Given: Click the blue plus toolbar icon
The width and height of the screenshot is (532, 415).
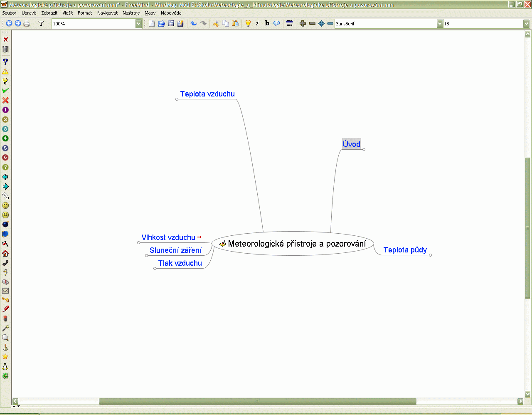Looking at the screenshot, I should (x=321, y=24).
